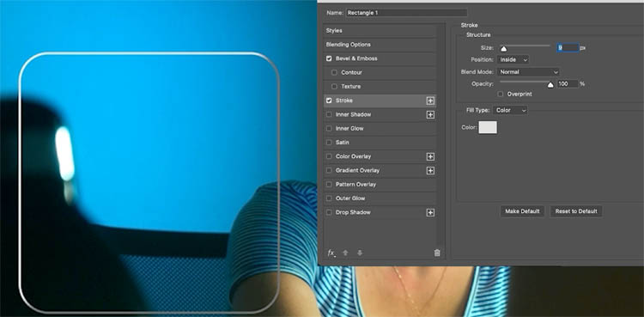Enable the Gradient Overlay checkbox
Viewport: 644px width, 317px height.
click(x=329, y=171)
